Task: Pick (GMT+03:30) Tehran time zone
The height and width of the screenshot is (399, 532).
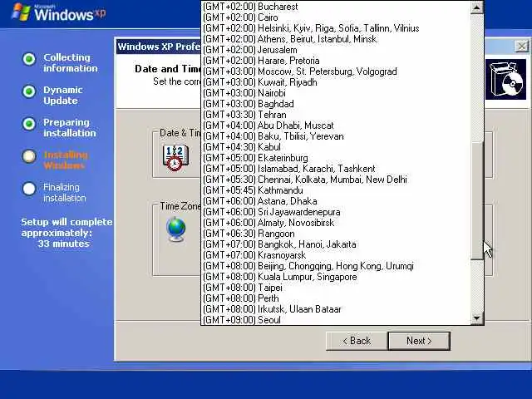Action: pos(336,115)
